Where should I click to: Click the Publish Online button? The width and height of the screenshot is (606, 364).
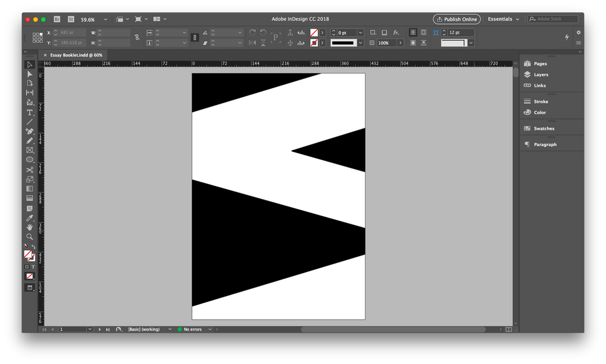(456, 19)
